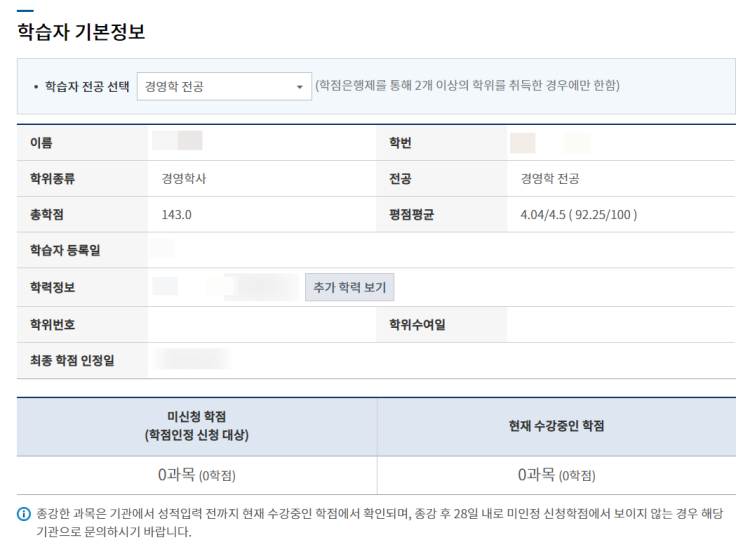Click the 최종 학점 인정일 label
The image size is (743, 547).
pyautogui.click(x=72, y=361)
